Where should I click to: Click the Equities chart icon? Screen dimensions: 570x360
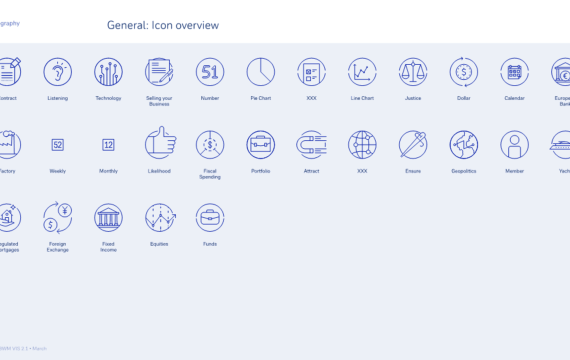[160, 217]
